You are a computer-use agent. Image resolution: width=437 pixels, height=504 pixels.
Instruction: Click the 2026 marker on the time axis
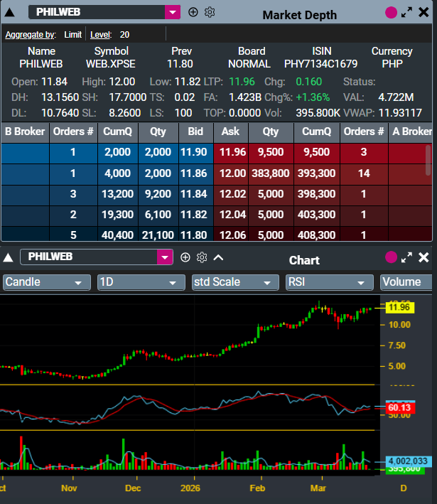190,488
